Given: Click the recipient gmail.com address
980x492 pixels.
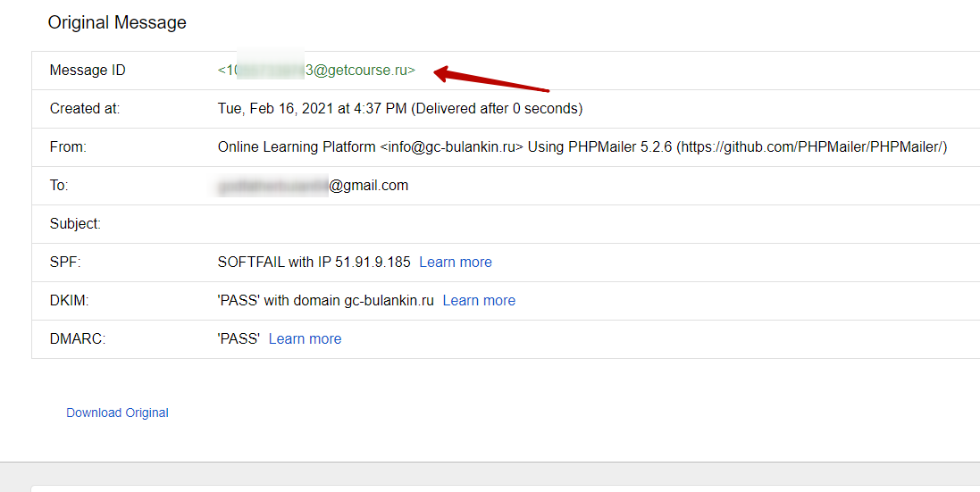Looking at the screenshot, I should (313, 186).
